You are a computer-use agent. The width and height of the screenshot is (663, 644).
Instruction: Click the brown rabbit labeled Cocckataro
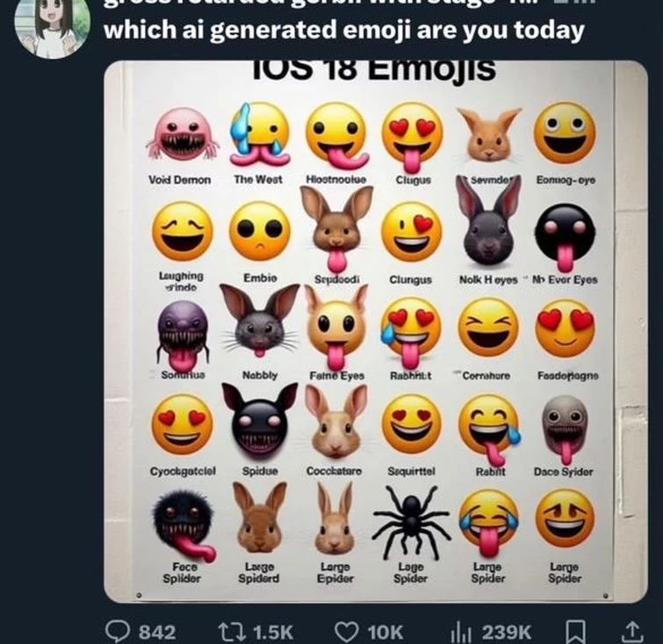pos(335,423)
